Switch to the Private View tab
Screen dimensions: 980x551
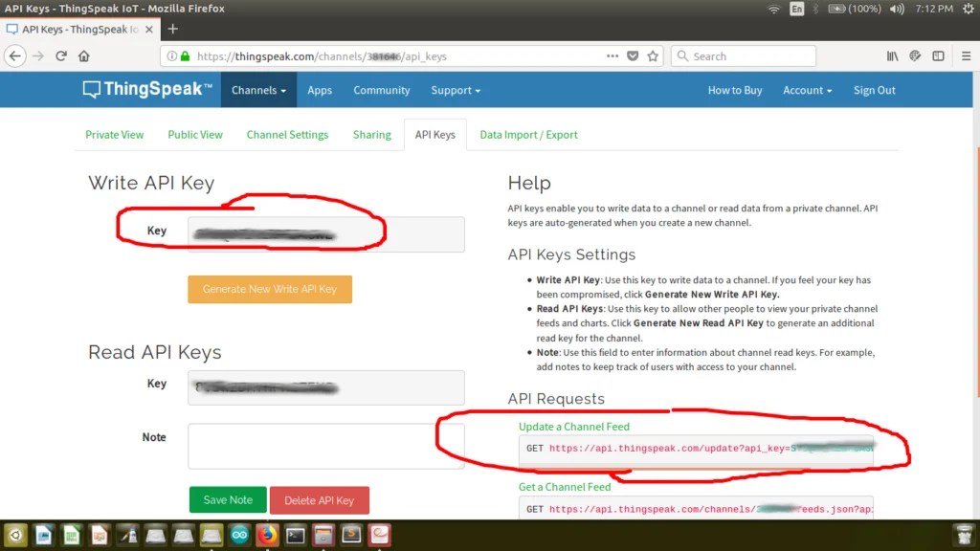tap(115, 134)
